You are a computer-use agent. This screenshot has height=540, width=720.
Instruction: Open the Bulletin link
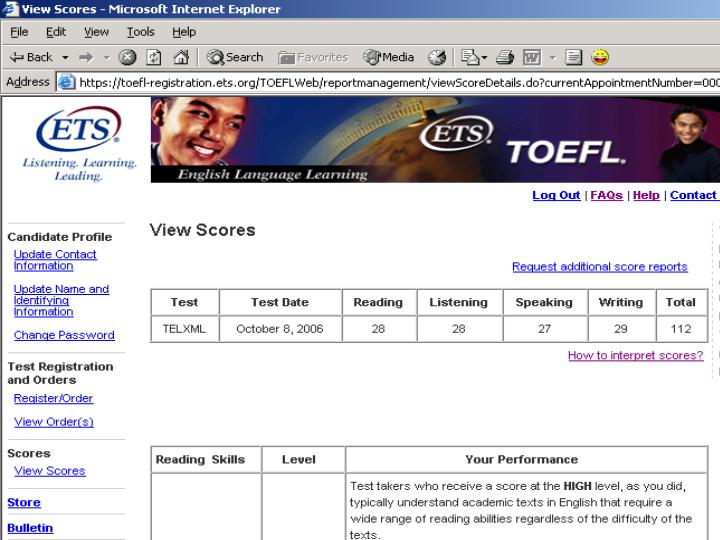(30, 528)
